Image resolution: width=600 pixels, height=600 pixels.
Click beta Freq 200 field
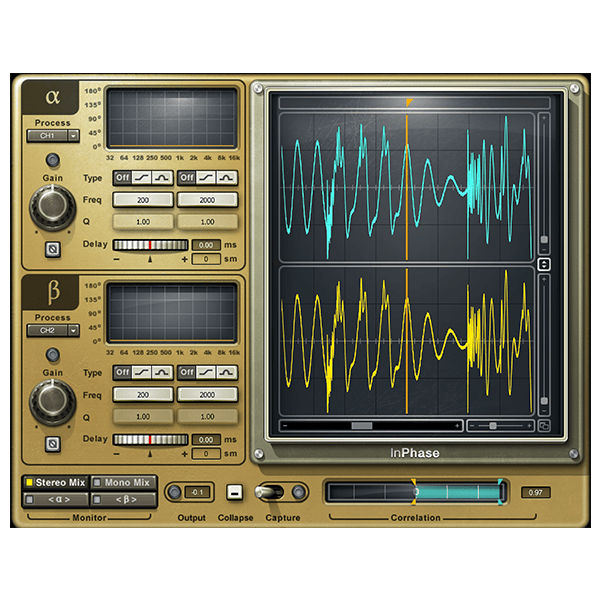(x=143, y=395)
